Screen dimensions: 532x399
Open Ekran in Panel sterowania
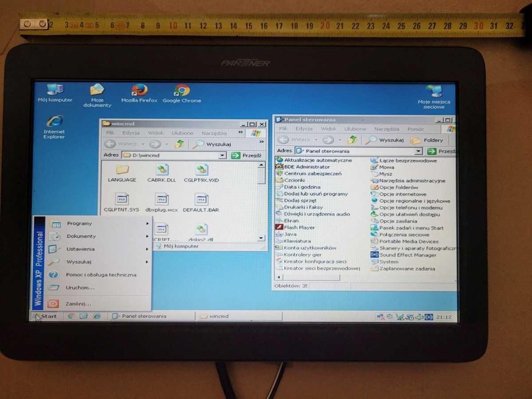pos(287,220)
